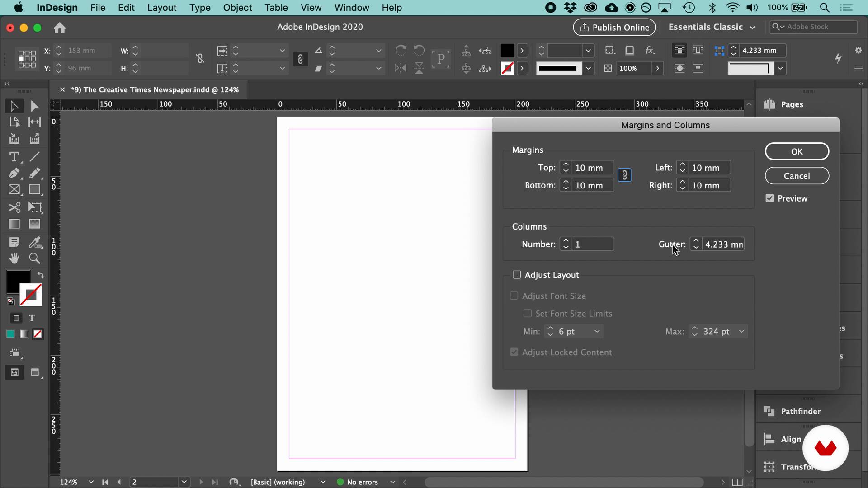868x488 pixels.
Task: Open the zoom level dropdown at 124%
Action: 91,482
